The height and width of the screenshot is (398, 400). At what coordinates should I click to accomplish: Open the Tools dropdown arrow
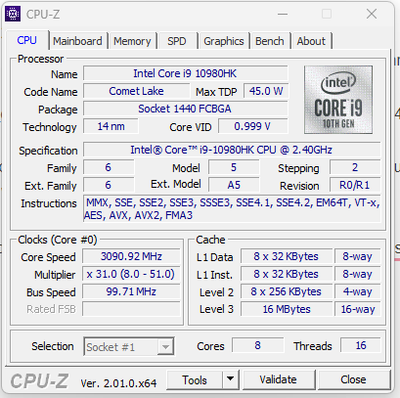[x=230, y=379]
